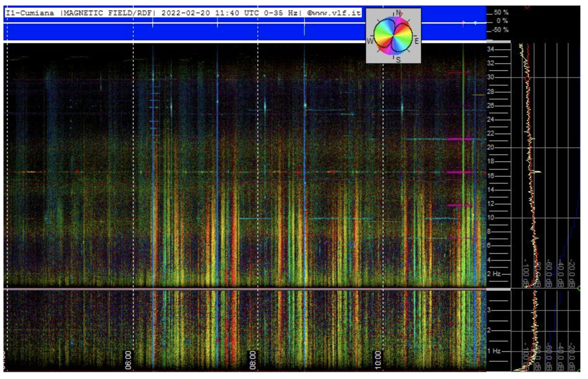Viewport: 588px width, 379px height.
Task: Click the 12 frequency axis label
Action: pyautogui.click(x=491, y=204)
